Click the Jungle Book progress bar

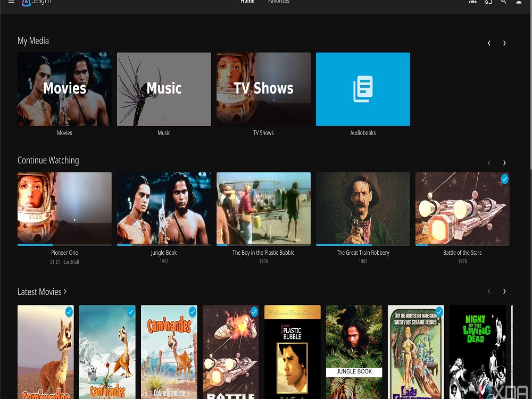[x=164, y=245]
